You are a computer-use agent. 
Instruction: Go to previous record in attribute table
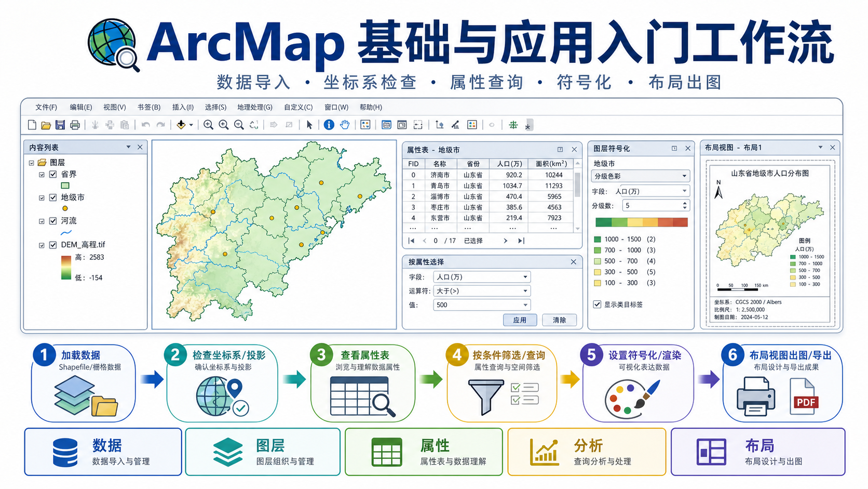[x=424, y=241]
